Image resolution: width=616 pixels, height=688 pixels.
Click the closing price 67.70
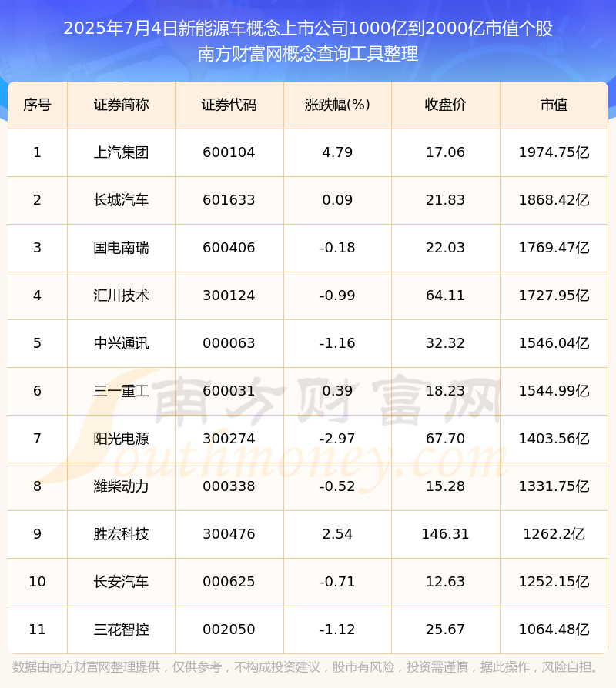[445, 439]
